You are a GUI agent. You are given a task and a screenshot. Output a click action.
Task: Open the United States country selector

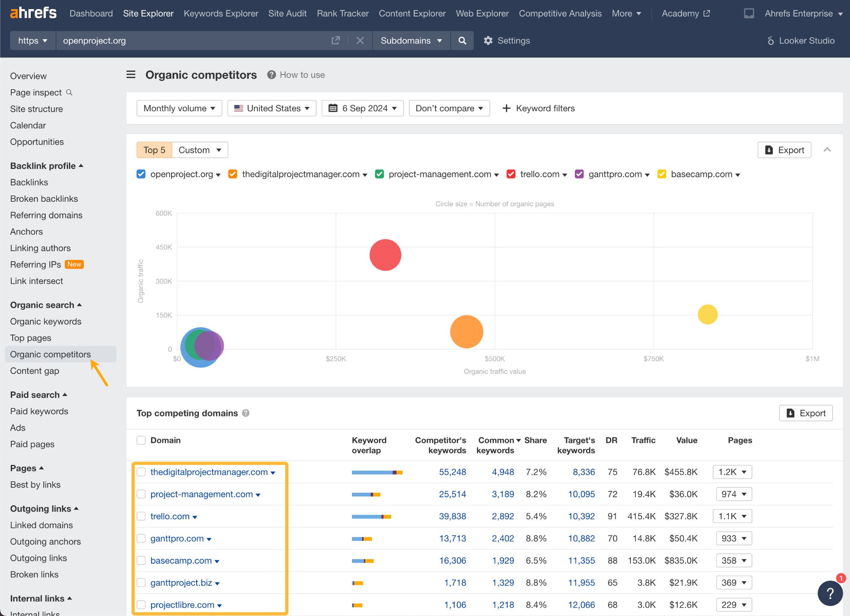point(271,108)
